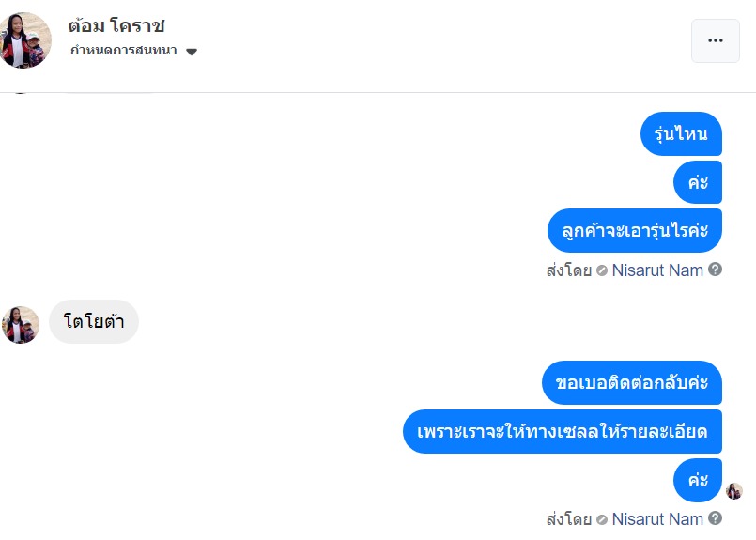Click check icon after ส่งโดย under ลูกค้าจะเอารุ่นไรค่ะ
Screen dimensions: 756x540
pyautogui.click(x=602, y=270)
